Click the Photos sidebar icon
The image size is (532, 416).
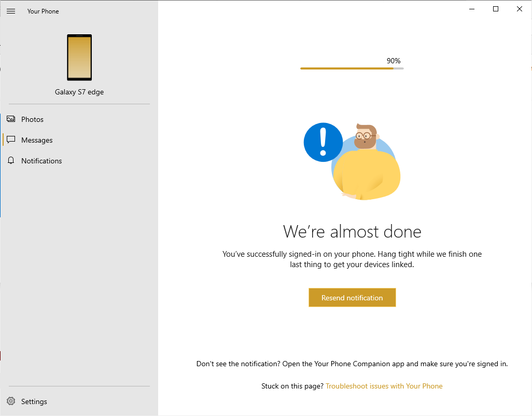tap(11, 119)
